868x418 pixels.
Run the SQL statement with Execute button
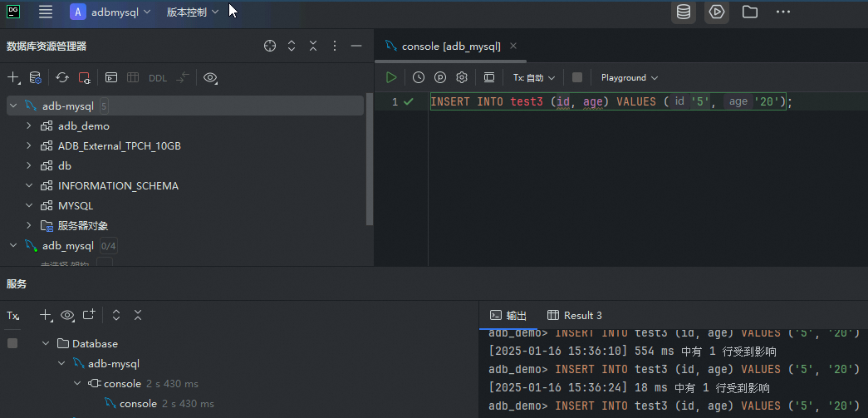click(x=391, y=77)
